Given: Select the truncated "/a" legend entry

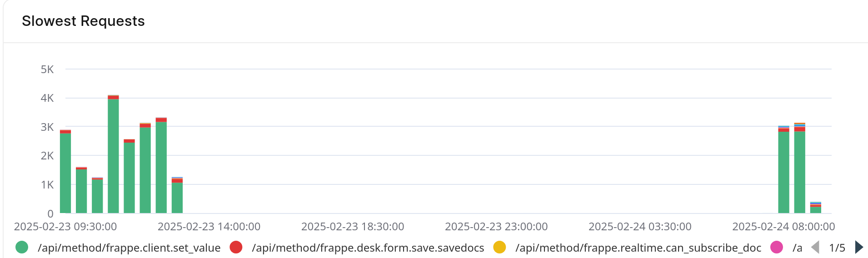Looking at the screenshot, I should click(x=797, y=248).
